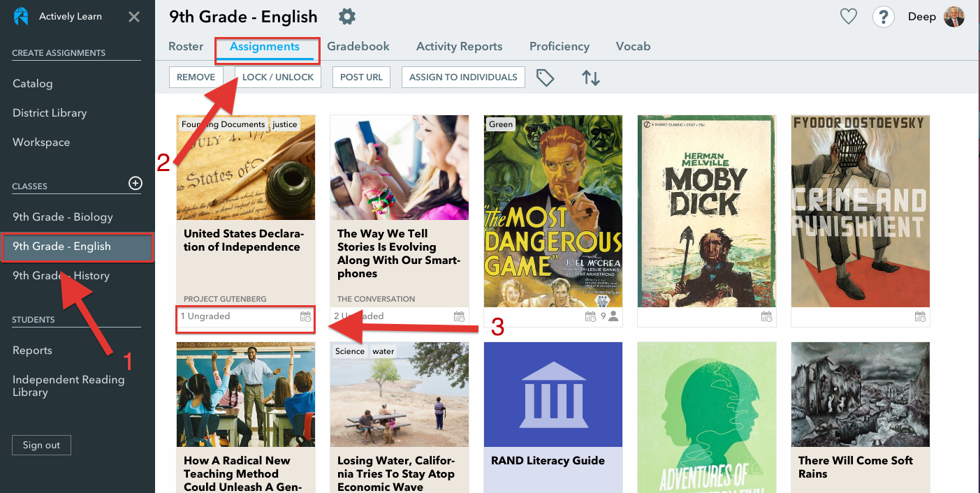Open the Moby Dick book cover
Image resolution: width=980 pixels, height=493 pixels.
pyautogui.click(x=707, y=212)
